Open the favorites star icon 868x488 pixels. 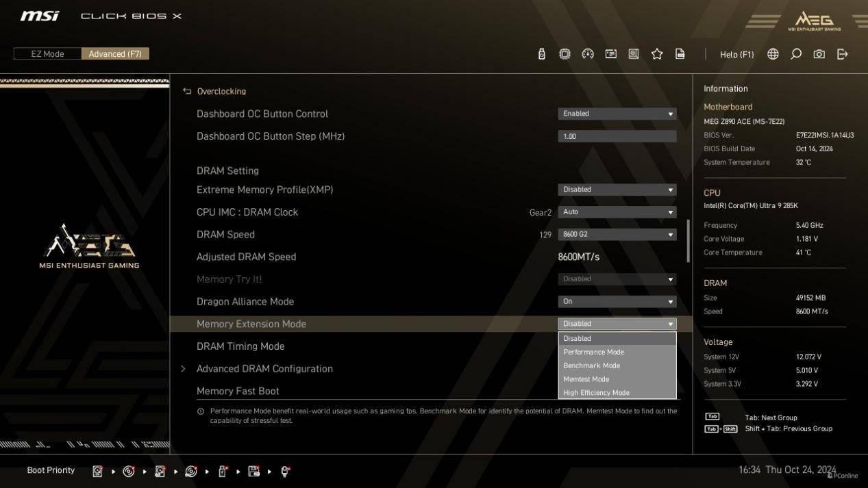[657, 54]
